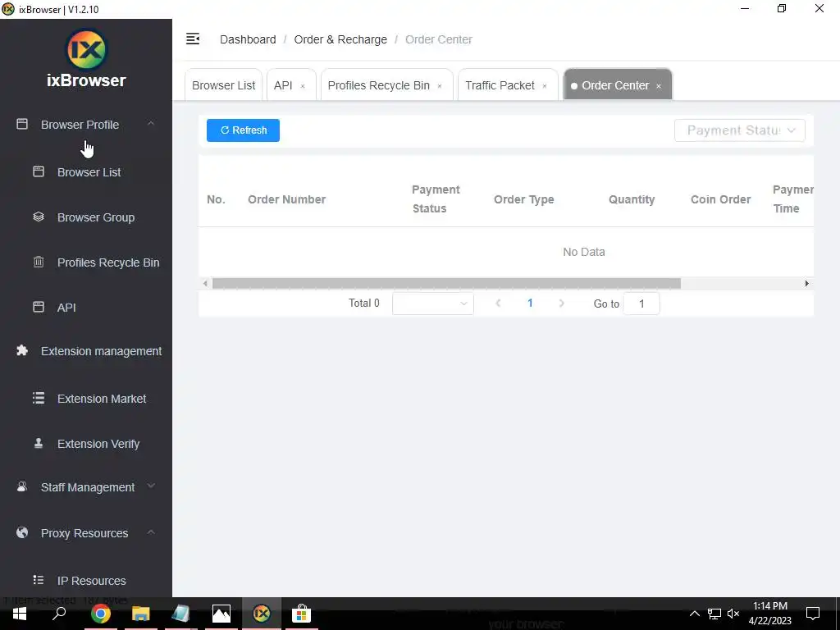
Task: Open Extension Verify in the sidebar
Action: (98, 444)
